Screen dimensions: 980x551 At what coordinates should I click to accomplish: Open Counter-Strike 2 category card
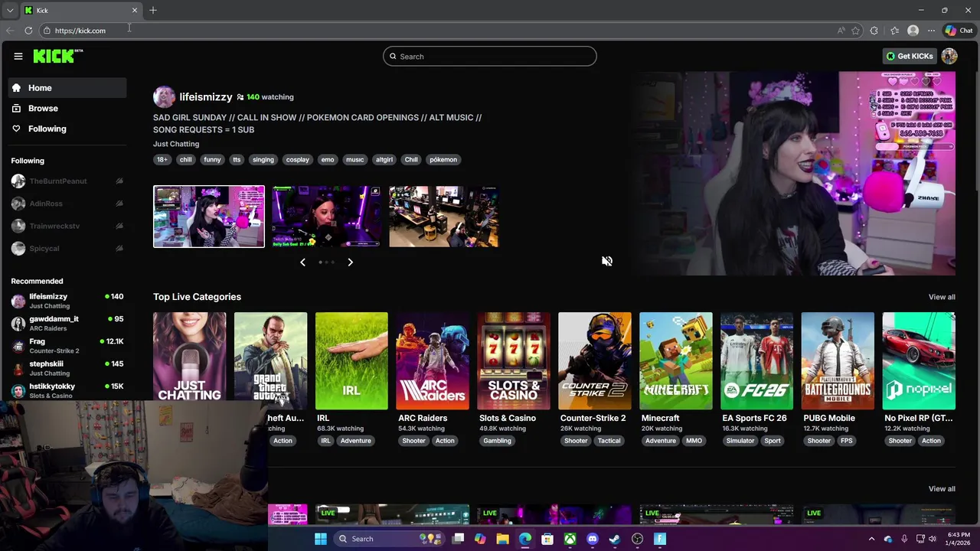pyautogui.click(x=595, y=361)
